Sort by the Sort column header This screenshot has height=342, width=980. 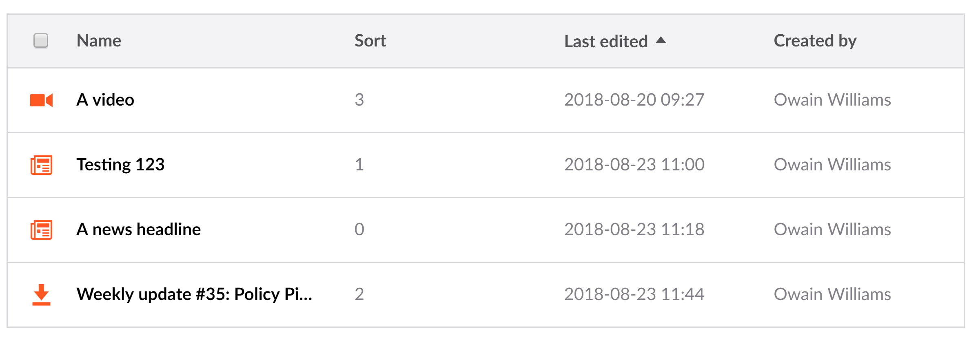coord(370,41)
